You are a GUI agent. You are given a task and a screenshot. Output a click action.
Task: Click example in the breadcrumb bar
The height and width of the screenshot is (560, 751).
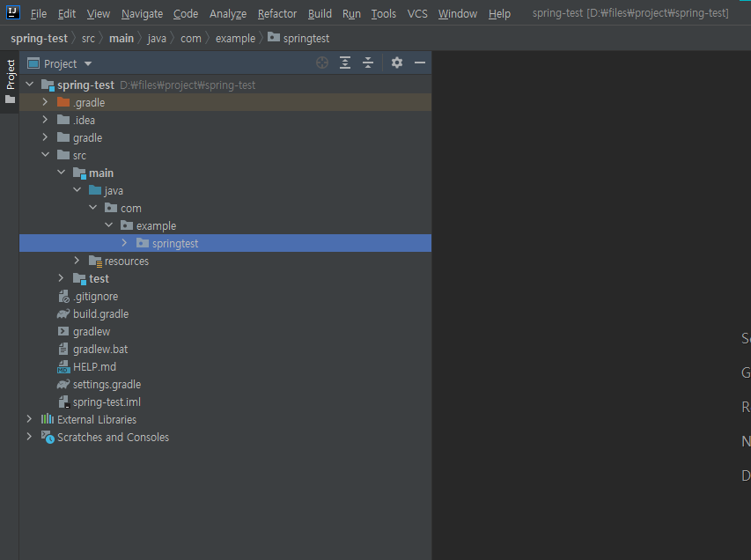[x=234, y=38]
